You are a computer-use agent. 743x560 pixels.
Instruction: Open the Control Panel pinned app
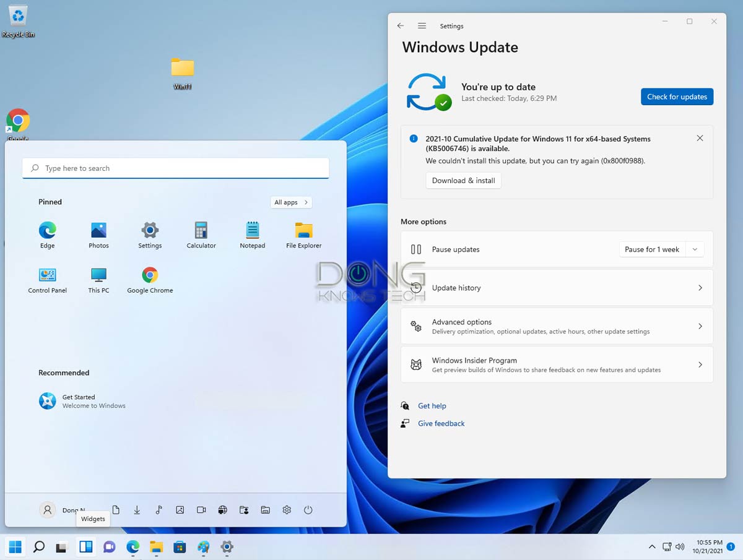click(x=48, y=280)
